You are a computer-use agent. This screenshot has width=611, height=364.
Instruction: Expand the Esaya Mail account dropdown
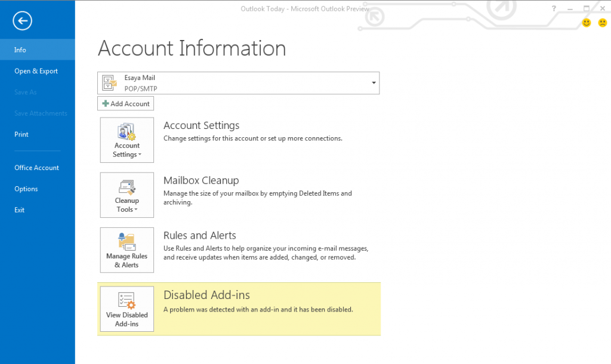pyautogui.click(x=374, y=82)
